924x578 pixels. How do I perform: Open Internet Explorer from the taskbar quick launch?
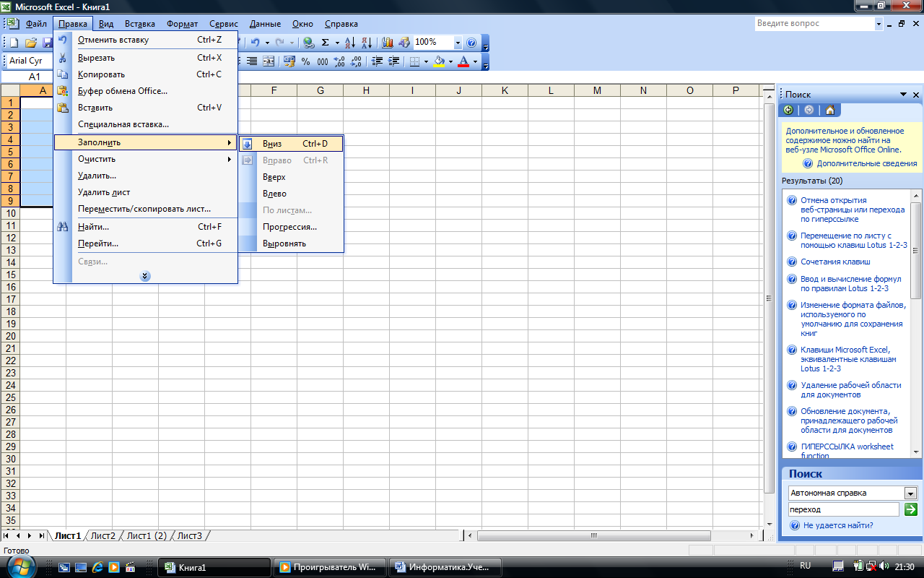[x=96, y=567]
